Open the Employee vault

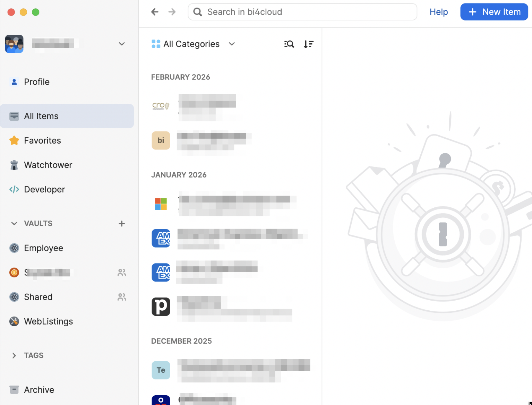pos(67,248)
